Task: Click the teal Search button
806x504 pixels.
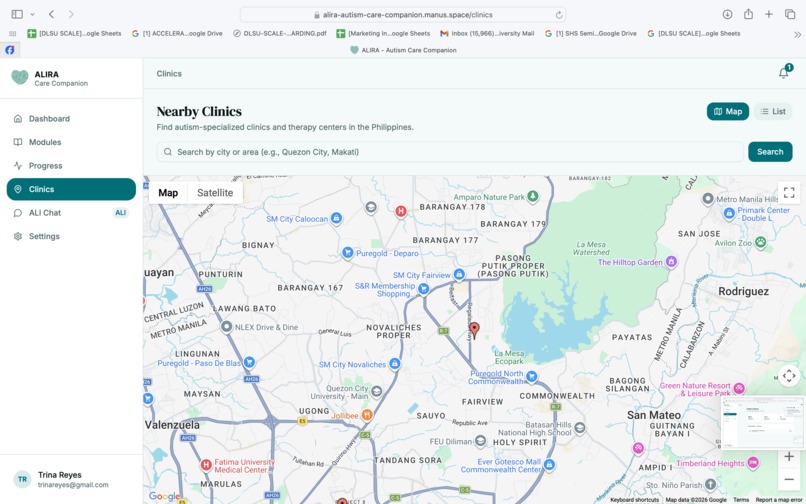Action: (770, 152)
